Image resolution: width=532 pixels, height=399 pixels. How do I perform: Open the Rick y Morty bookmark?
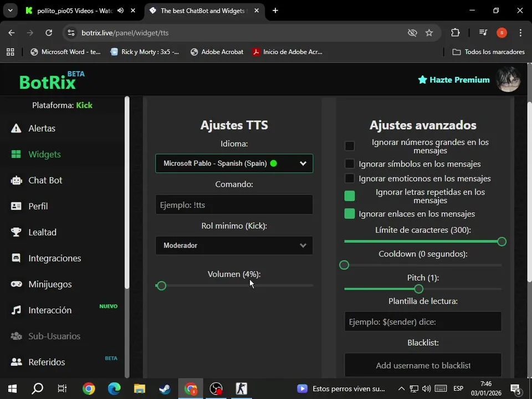[145, 52]
